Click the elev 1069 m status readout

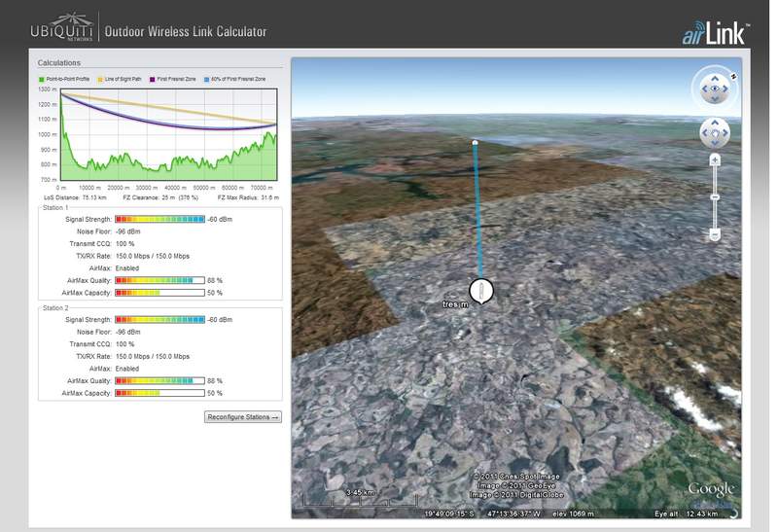tap(573, 514)
